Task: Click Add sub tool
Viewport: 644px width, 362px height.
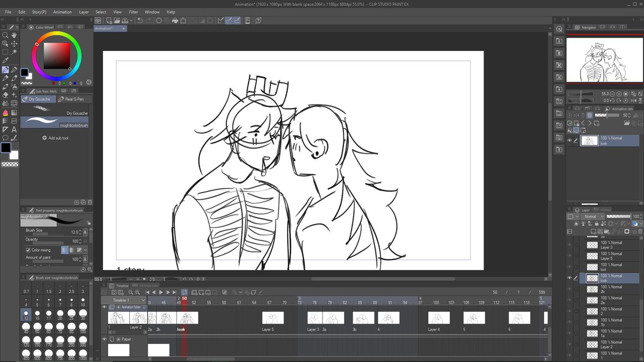Action: [x=58, y=137]
